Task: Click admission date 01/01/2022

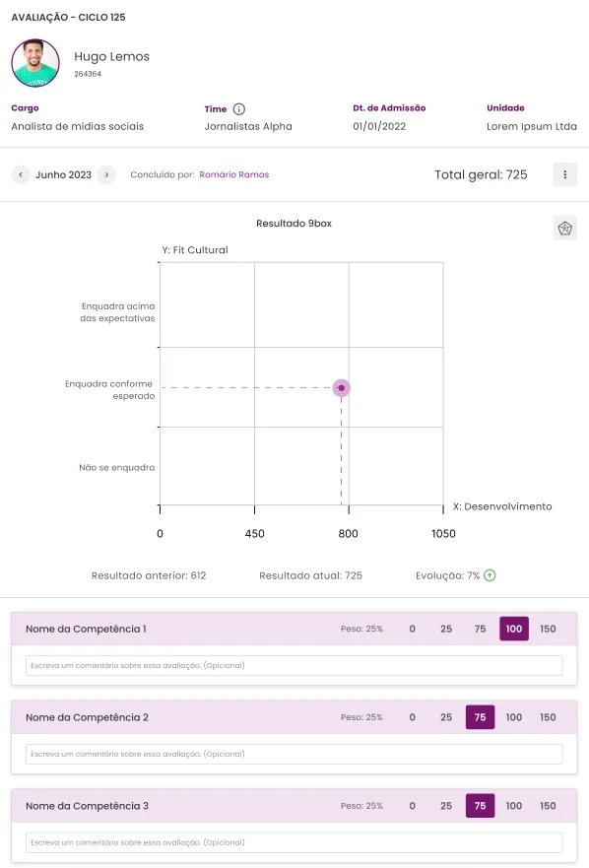Action: (x=379, y=126)
